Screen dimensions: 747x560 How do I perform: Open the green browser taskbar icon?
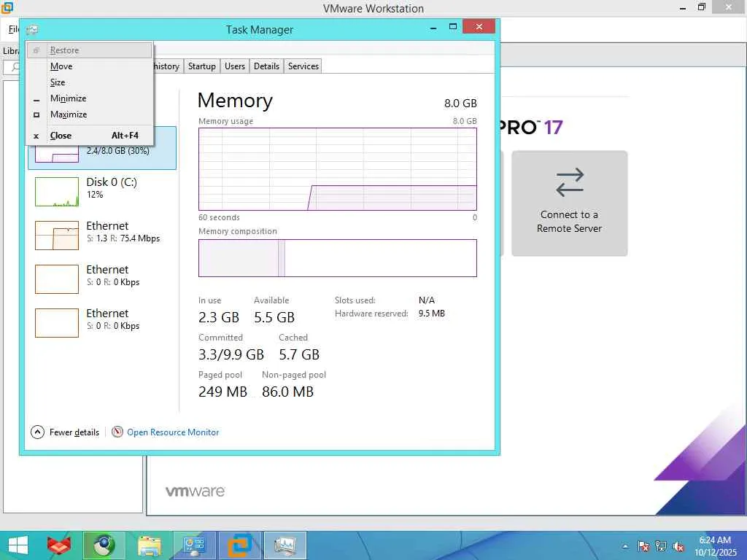[104, 545]
